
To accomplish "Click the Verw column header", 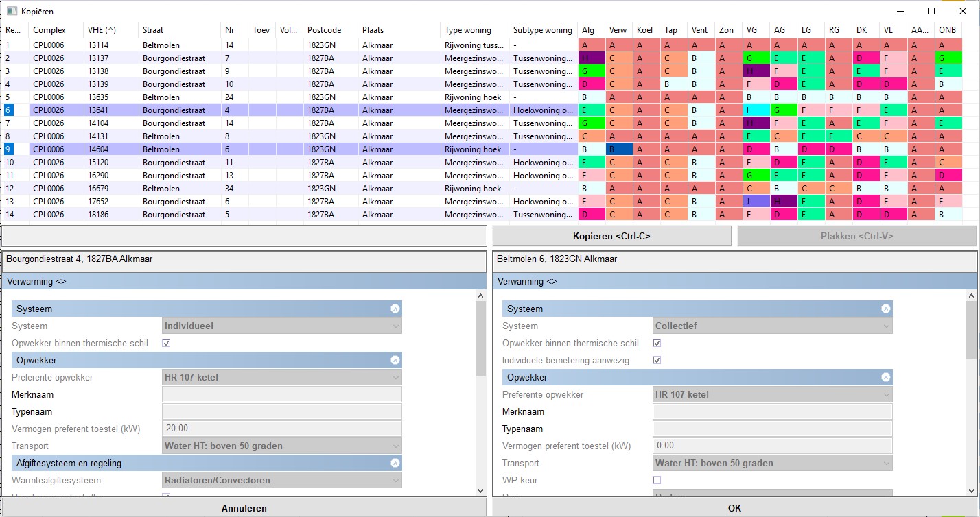I will click(619, 30).
